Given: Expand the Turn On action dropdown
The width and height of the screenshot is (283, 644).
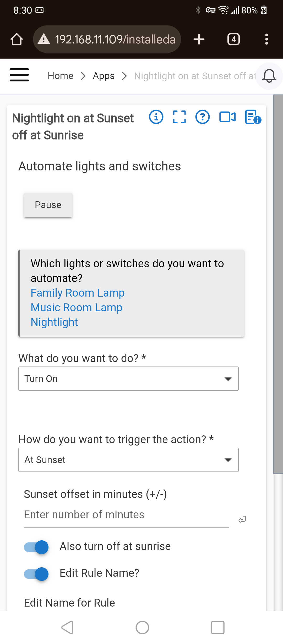Looking at the screenshot, I should coord(128,379).
